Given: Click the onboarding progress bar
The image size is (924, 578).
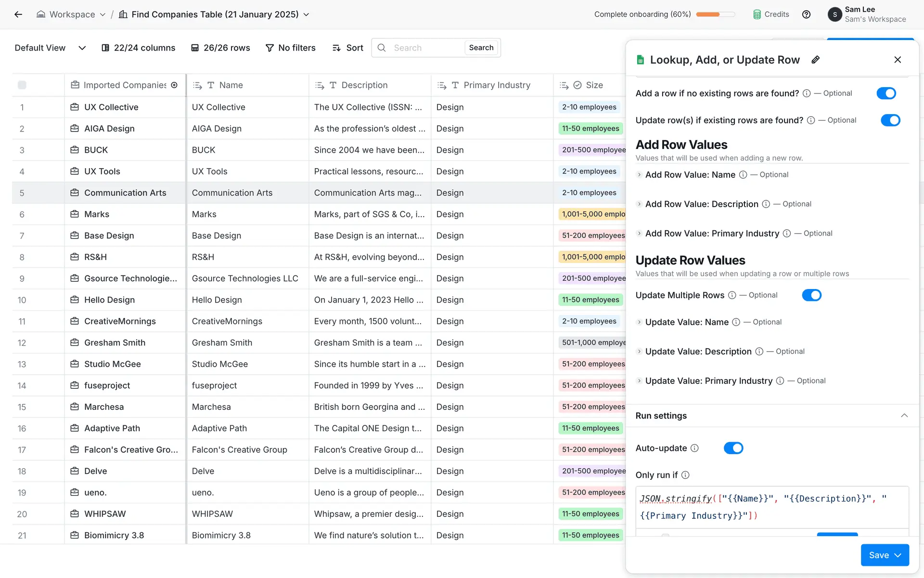Looking at the screenshot, I should click(715, 14).
